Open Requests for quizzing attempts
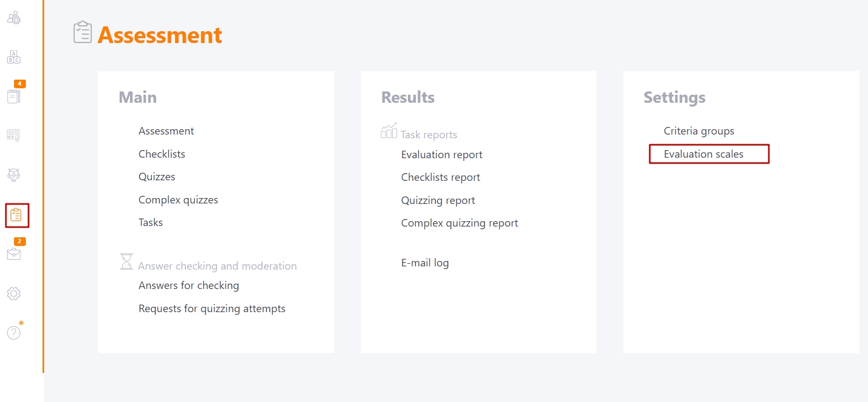The height and width of the screenshot is (402, 868). click(212, 308)
